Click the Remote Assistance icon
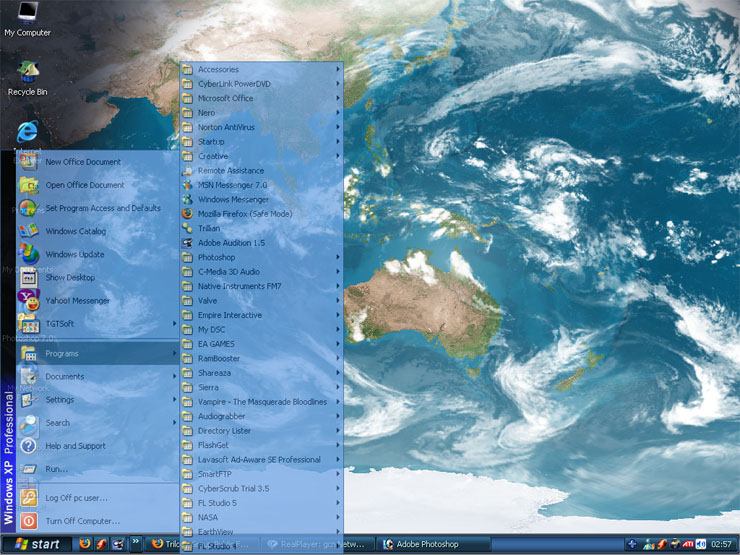Viewport: 740px width, 555px height. coord(187,171)
